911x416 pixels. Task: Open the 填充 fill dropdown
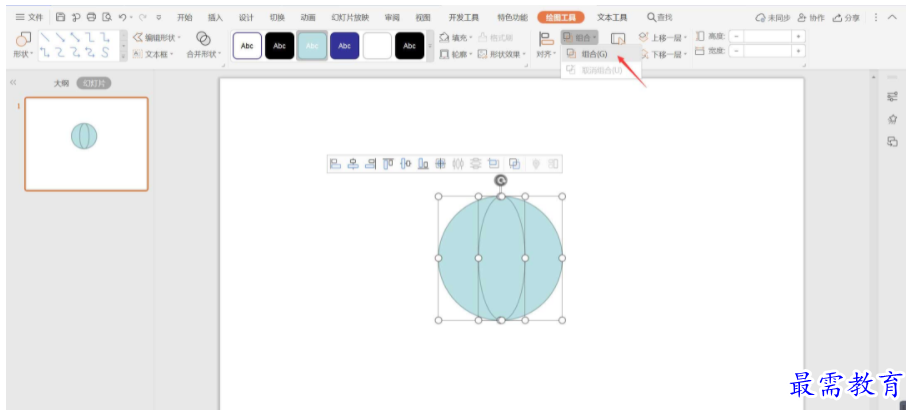tap(456, 38)
